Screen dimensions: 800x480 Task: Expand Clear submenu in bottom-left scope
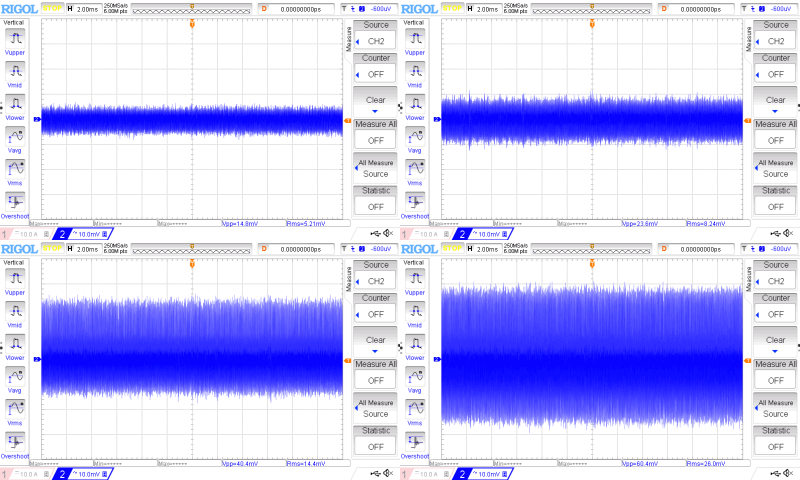(375, 344)
